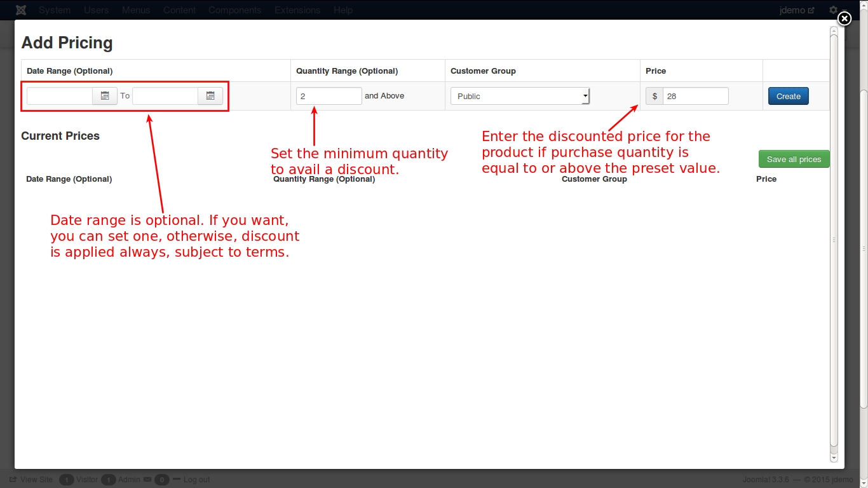868x488 pixels.
Task: Open the Extensions menu
Action: [297, 10]
